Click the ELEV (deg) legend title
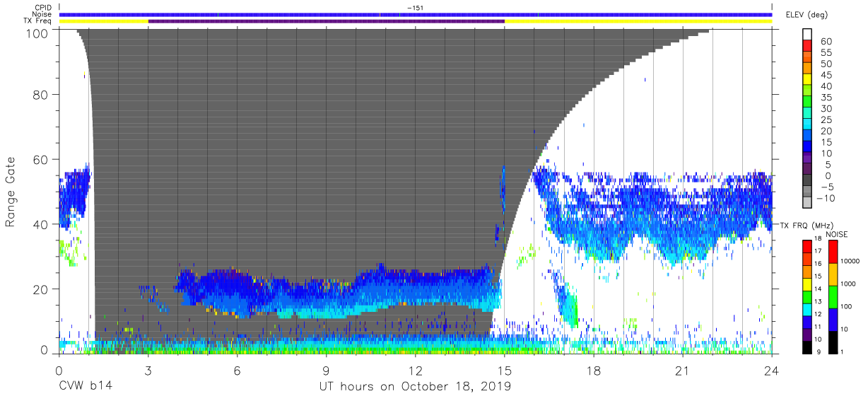Image resolution: width=868 pixels, height=401 pixels. coord(807,14)
